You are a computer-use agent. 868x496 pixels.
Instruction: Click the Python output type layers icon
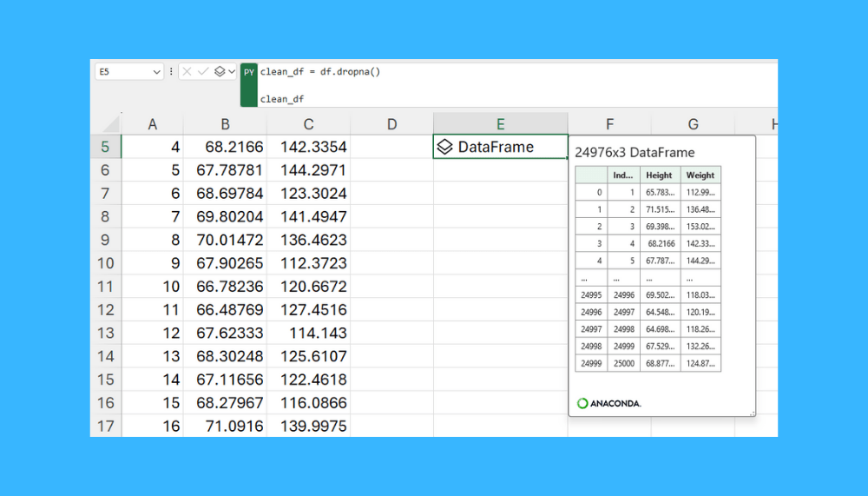click(220, 71)
